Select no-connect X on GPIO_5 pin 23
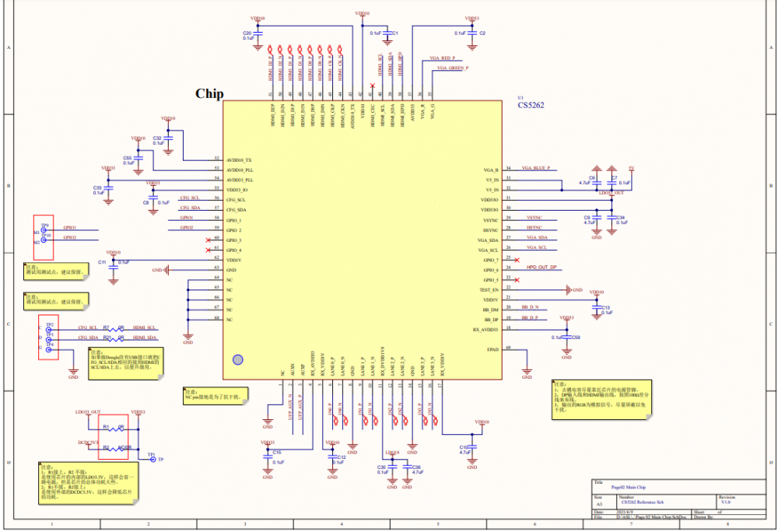 [517, 280]
